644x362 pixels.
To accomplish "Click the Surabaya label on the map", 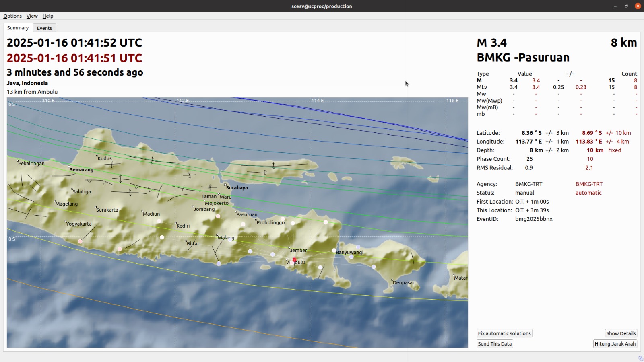I will 237,187.
